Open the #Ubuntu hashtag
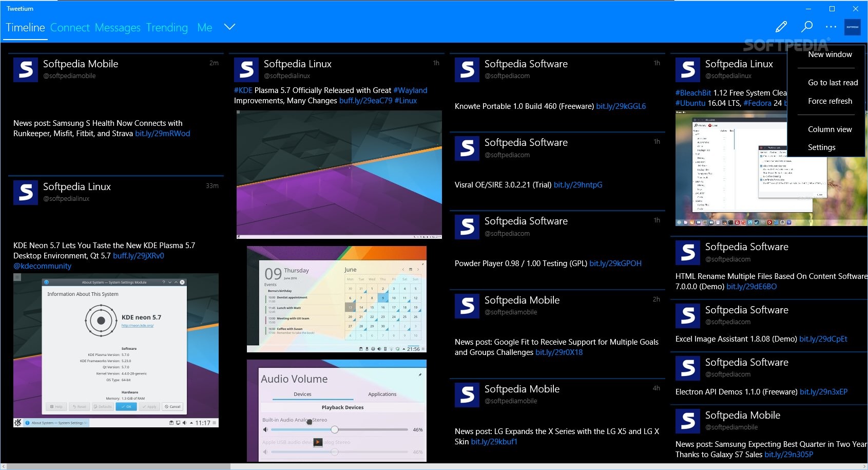The width and height of the screenshot is (868, 470). click(690, 103)
